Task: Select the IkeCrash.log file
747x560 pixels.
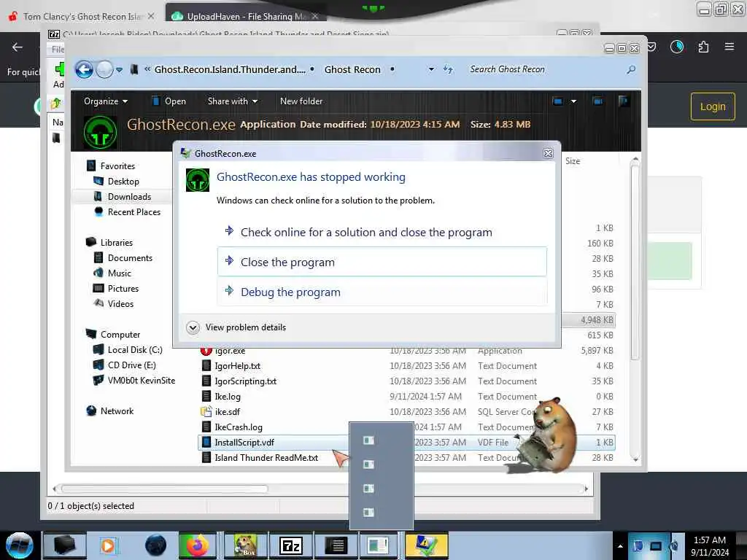Action: pyautogui.click(x=239, y=427)
